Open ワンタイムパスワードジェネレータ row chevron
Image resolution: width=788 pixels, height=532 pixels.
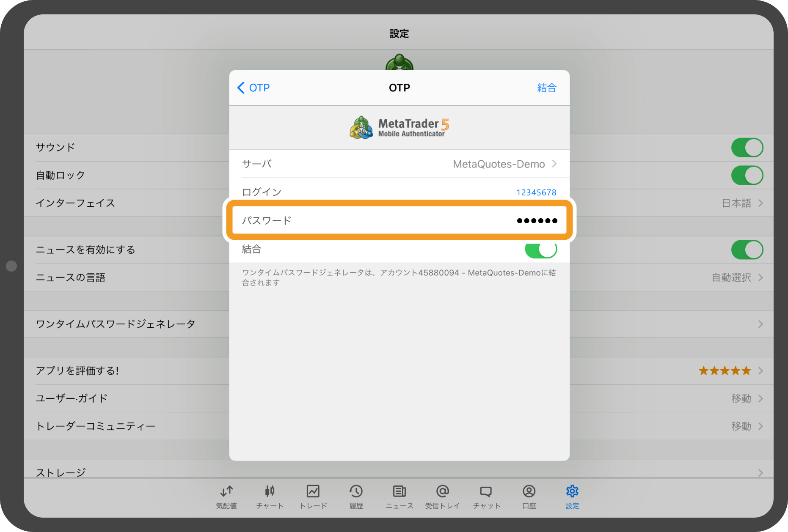[760, 324]
